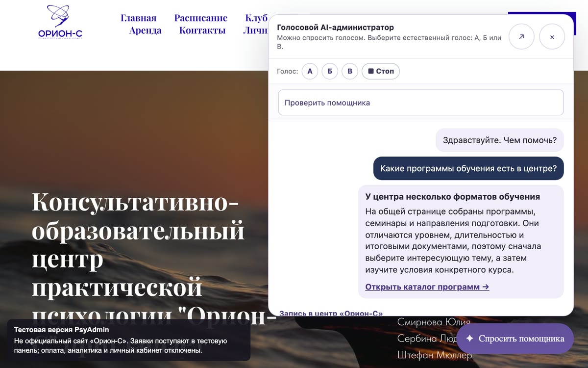This screenshot has height=368, width=588.
Task: Click the Спросить помощника button
Action: (515, 339)
